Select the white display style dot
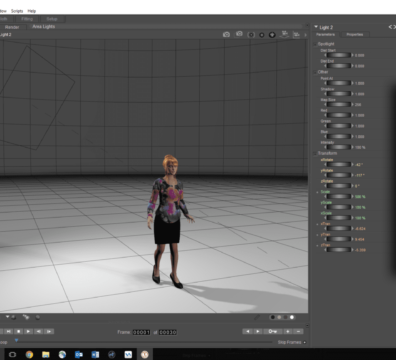Image resolution: width=396 pixels, height=360 pixels. 292,317
